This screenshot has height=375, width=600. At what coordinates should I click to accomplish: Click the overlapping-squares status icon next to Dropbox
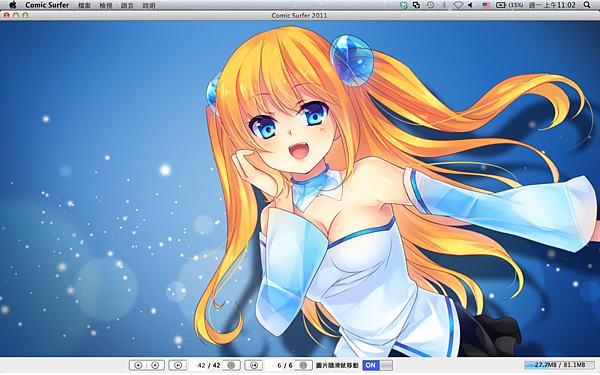[x=416, y=5]
